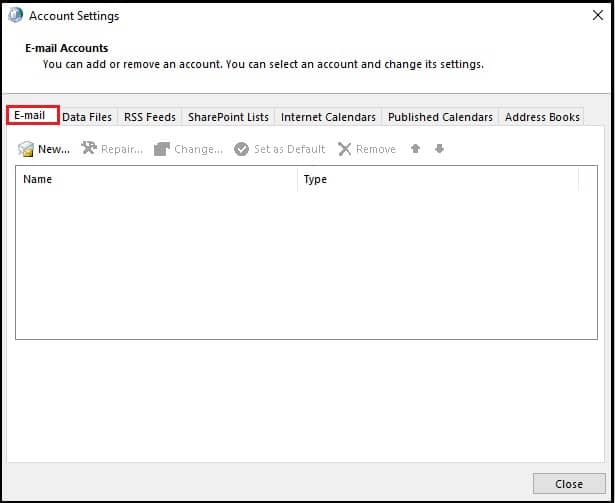615x503 pixels.
Task: Click the New... label text
Action: (54, 149)
